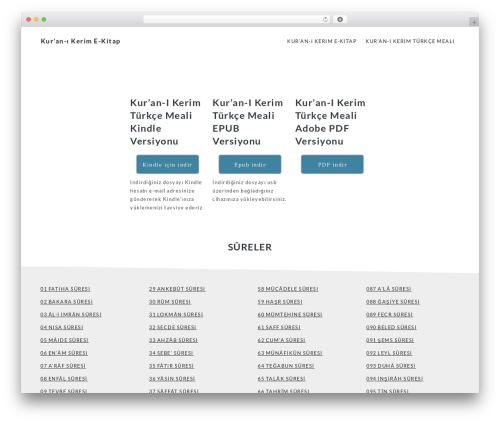The image size is (500, 423).
Task: Open 35 Fâtır Sûresi link
Action: click(171, 366)
